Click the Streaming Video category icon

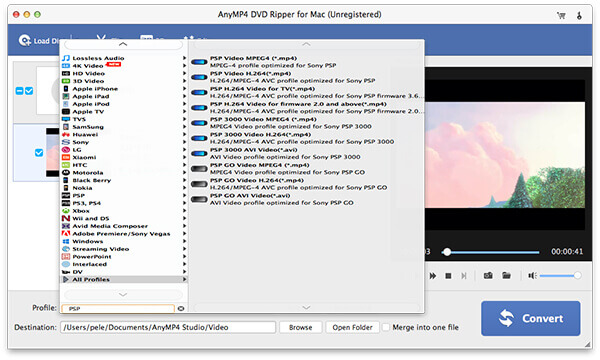(x=66, y=249)
